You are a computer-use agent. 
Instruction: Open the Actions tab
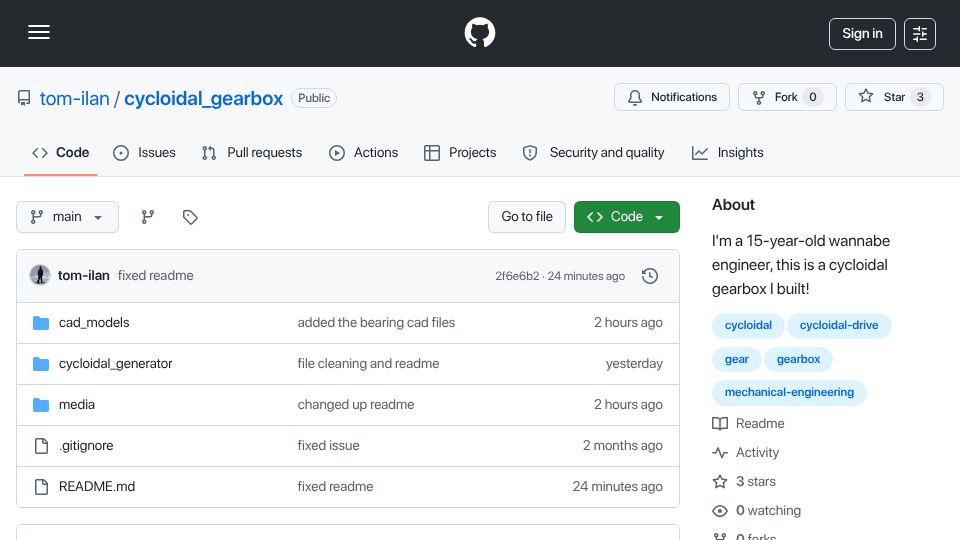(364, 152)
